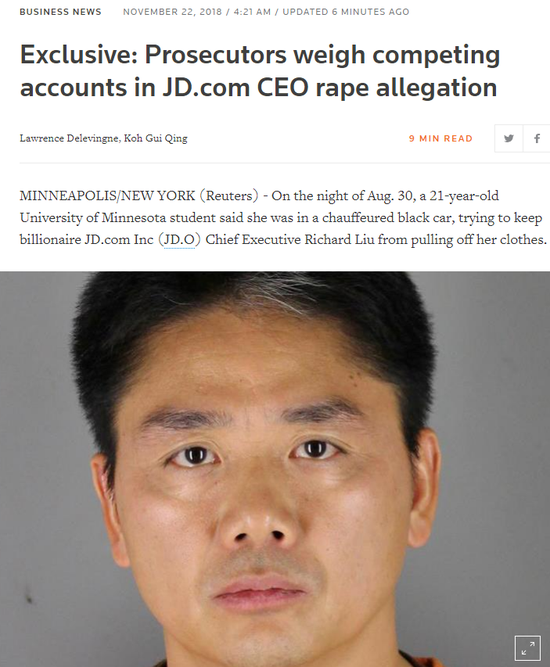The height and width of the screenshot is (667, 550).
Task: Click the "Updated 6 minutes ago" label
Action: click(346, 12)
